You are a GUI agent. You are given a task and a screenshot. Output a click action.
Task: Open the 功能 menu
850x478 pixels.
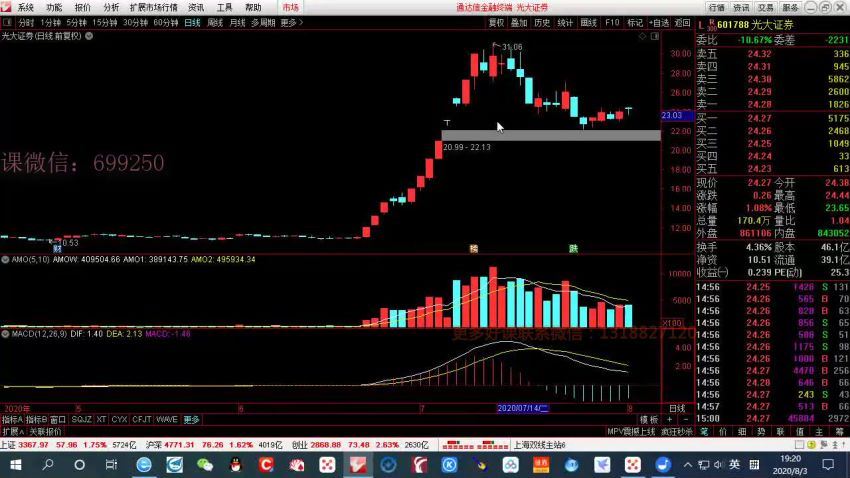(54, 8)
